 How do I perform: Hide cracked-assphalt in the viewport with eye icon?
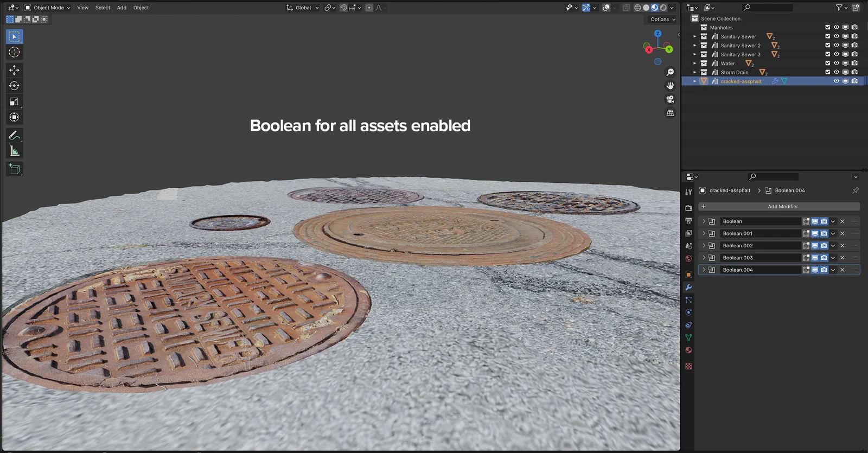837,81
